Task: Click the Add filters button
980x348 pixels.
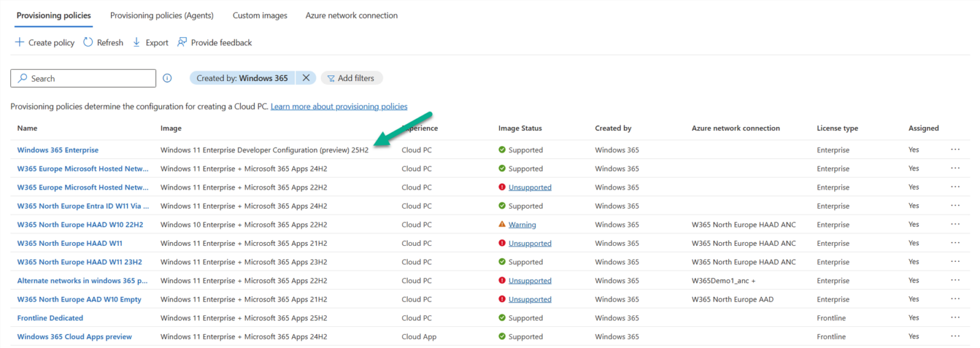Action: tap(352, 78)
